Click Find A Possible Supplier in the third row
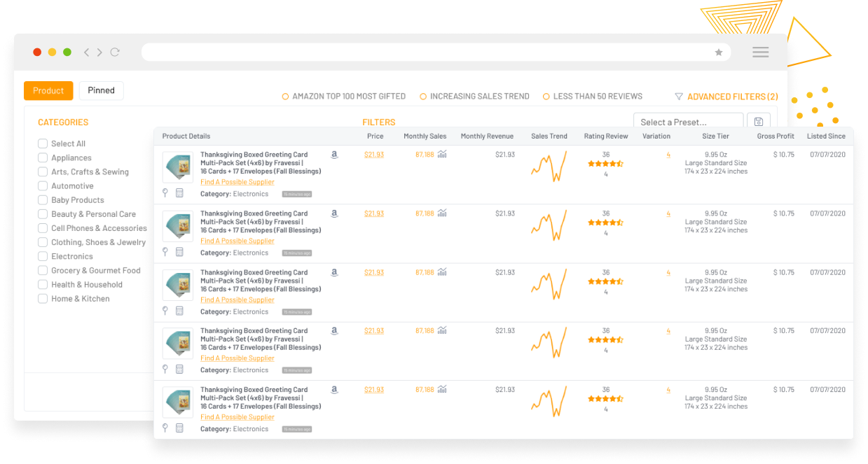 [x=237, y=300]
